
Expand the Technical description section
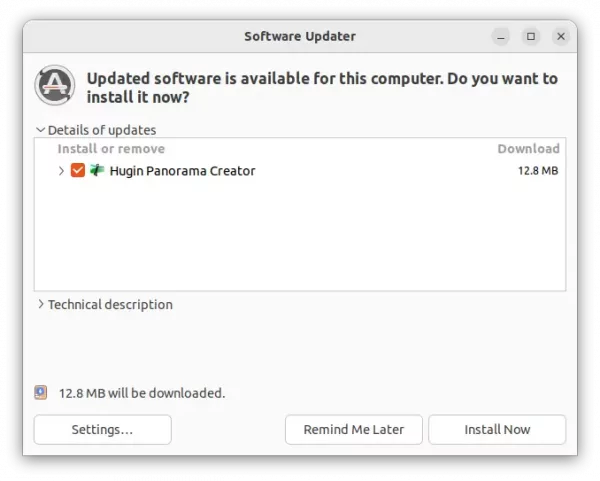pyautogui.click(x=41, y=305)
